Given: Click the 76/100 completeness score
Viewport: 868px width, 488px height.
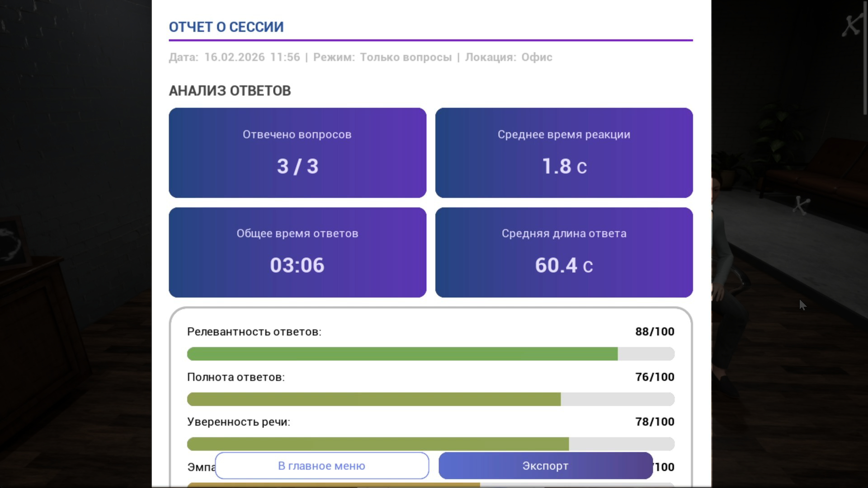Looking at the screenshot, I should pos(654,377).
